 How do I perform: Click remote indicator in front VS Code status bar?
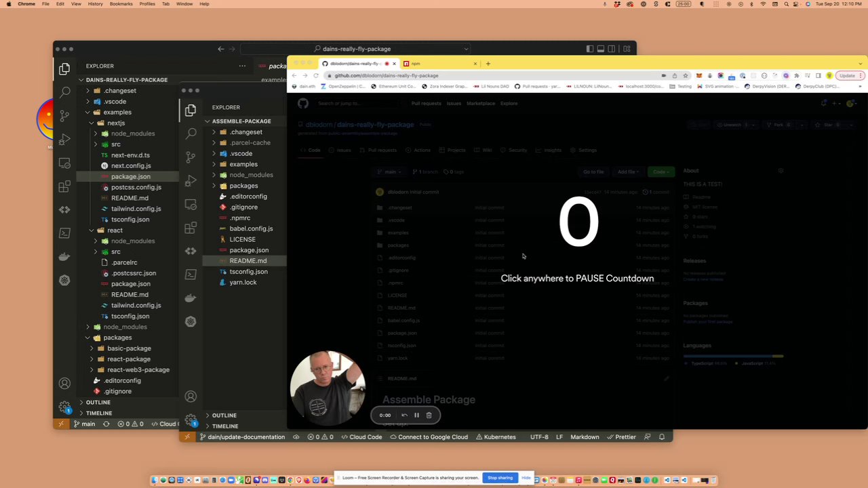click(x=187, y=437)
